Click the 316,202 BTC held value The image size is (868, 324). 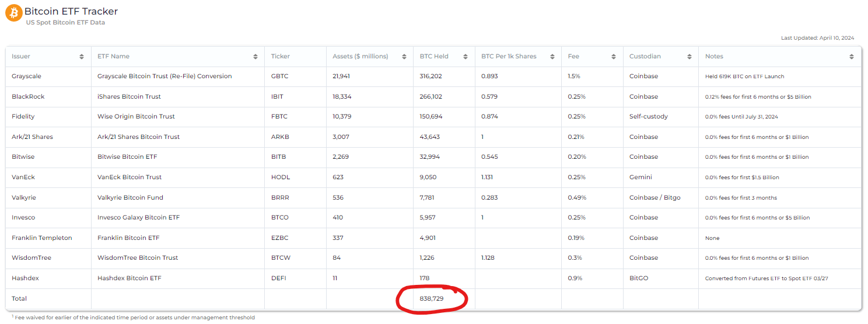431,76
